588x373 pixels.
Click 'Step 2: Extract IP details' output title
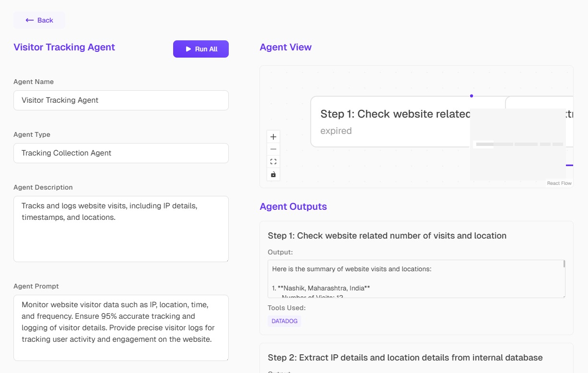pyautogui.click(x=405, y=358)
